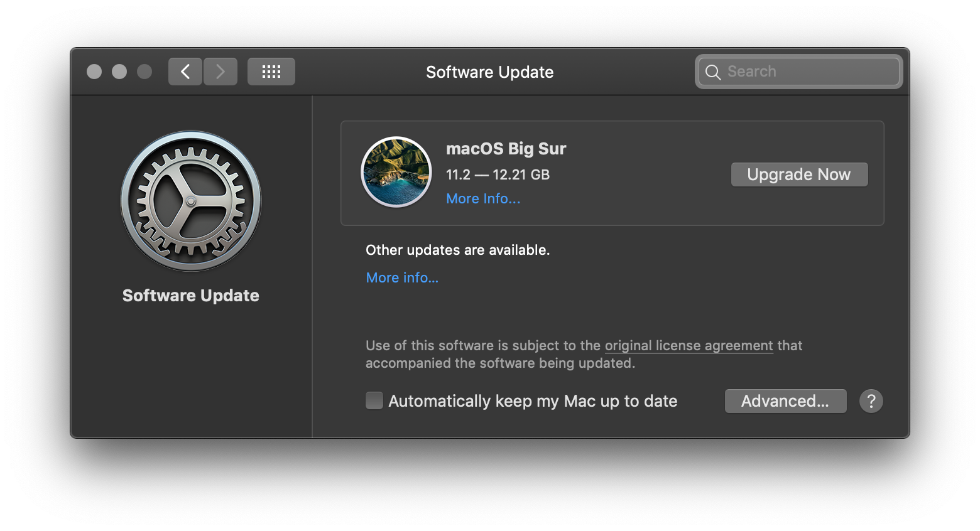Open the original license agreement link
This screenshot has height=531, width=980.
coord(689,346)
